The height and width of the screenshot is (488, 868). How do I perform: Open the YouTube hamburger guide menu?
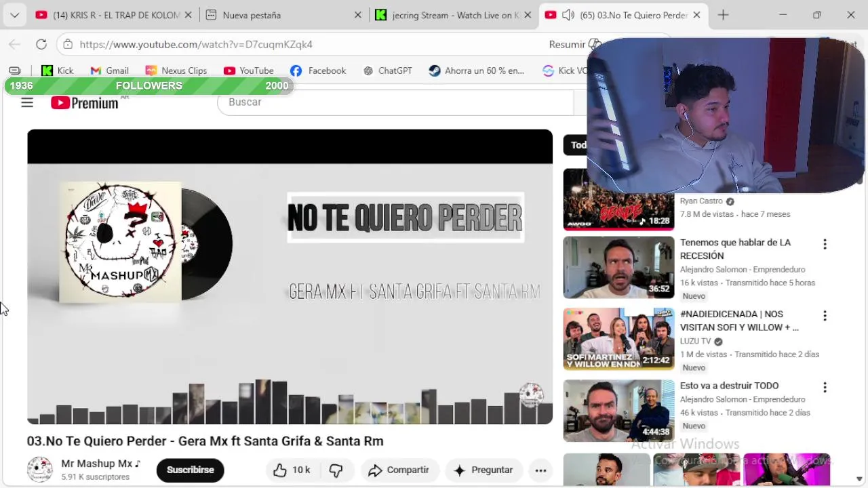pos(27,102)
